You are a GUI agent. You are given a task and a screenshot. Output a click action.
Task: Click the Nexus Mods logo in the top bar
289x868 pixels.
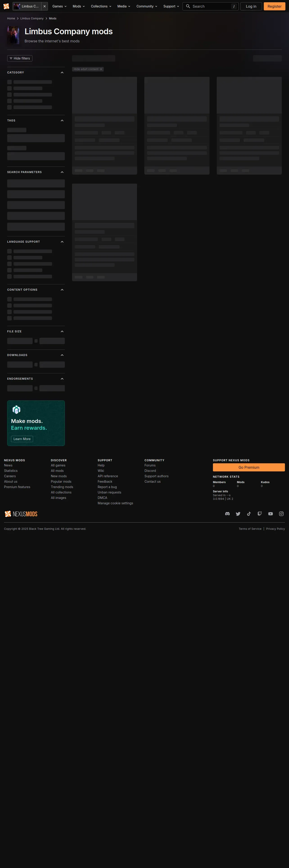coord(6,6)
